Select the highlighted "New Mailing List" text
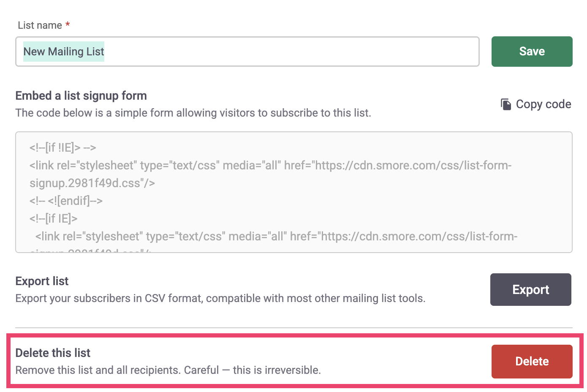Image resolution: width=587 pixels, height=392 pixels. [x=64, y=52]
